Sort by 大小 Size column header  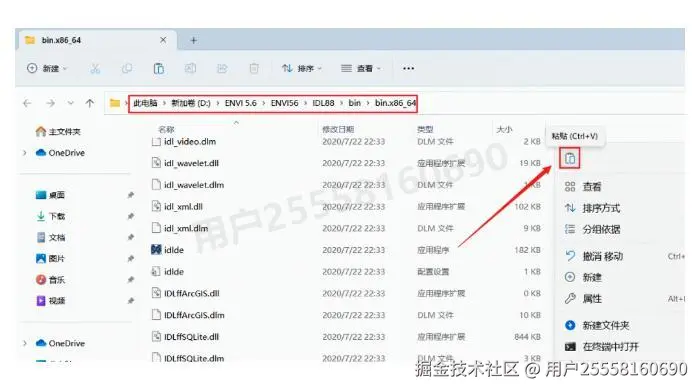tap(504, 129)
